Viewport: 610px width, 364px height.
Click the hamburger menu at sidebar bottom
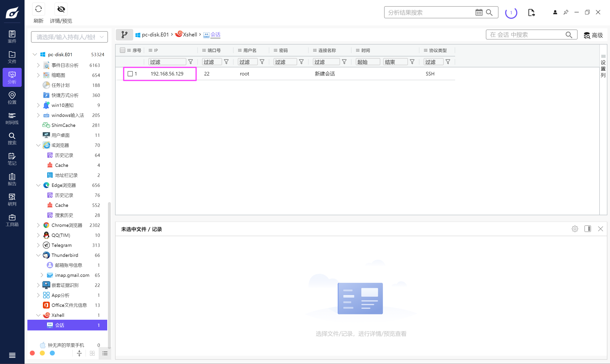pyautogui.click(x=12, y=355)
